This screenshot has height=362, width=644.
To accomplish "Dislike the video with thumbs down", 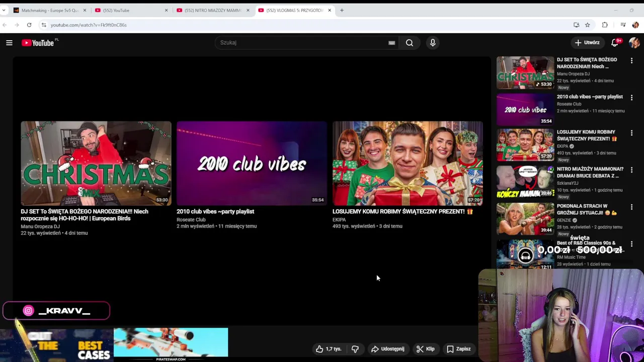I will point(355,349).
